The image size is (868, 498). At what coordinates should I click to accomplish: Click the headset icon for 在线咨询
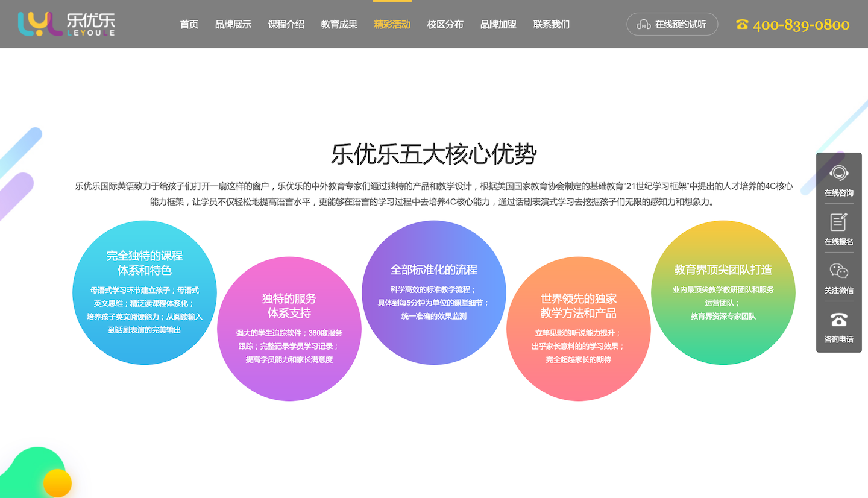pyautogui.click(x=838, y=174)
